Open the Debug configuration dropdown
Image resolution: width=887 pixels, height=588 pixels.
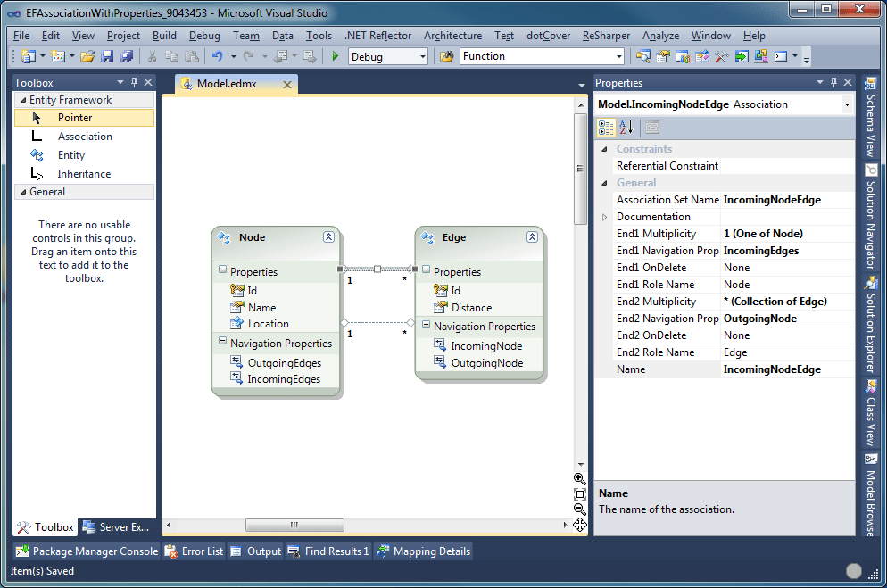(423, 56)
